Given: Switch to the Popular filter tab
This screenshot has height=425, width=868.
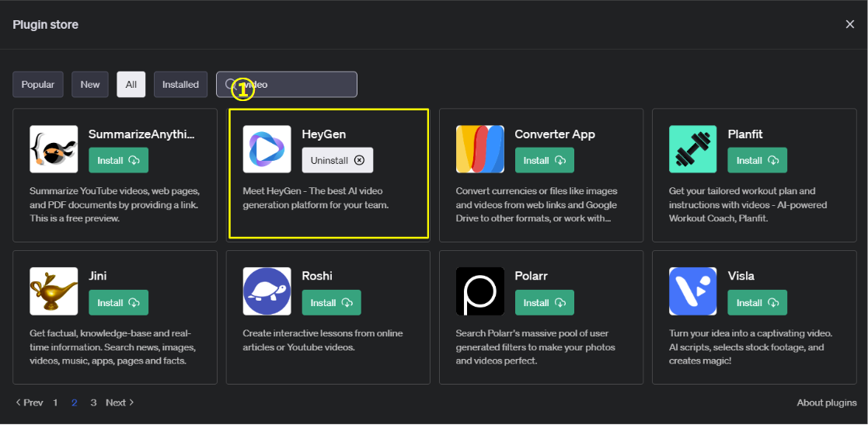Looking at the screenshot, I should (x=38, y=85).
